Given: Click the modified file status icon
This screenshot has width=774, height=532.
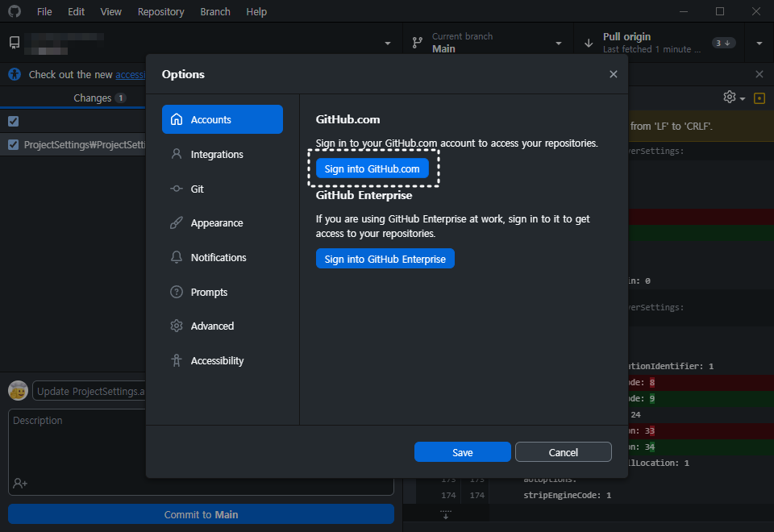Looking at the screenshot, I should coord(759,98).
